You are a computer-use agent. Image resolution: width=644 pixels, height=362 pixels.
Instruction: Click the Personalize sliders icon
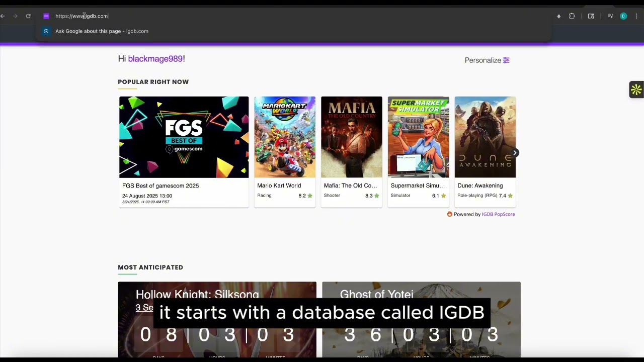pos(506,60)
